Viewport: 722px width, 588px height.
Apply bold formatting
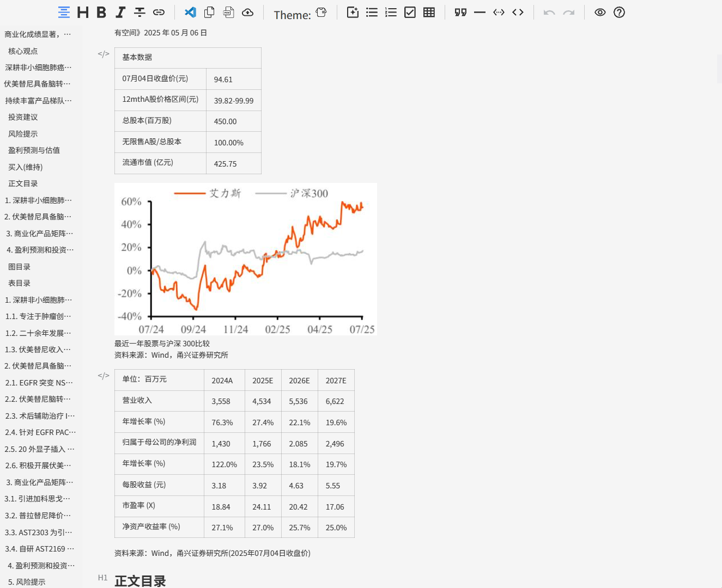tap(101, 12)
